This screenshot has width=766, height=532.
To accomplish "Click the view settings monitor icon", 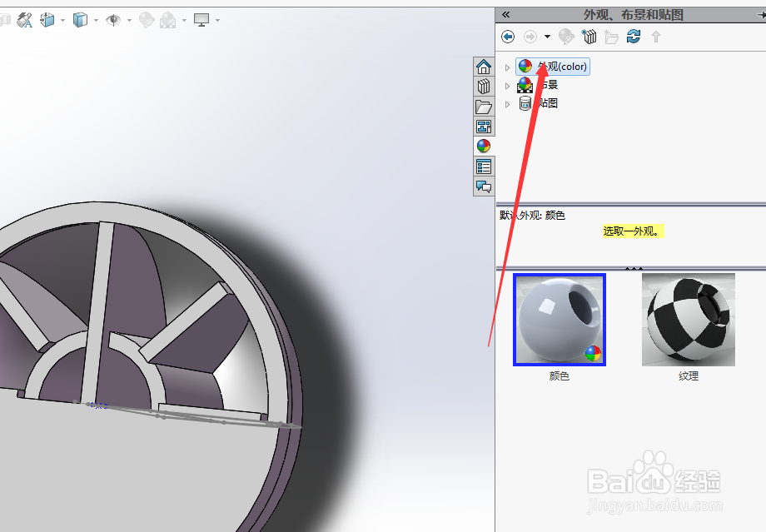I will click(201, 20).
